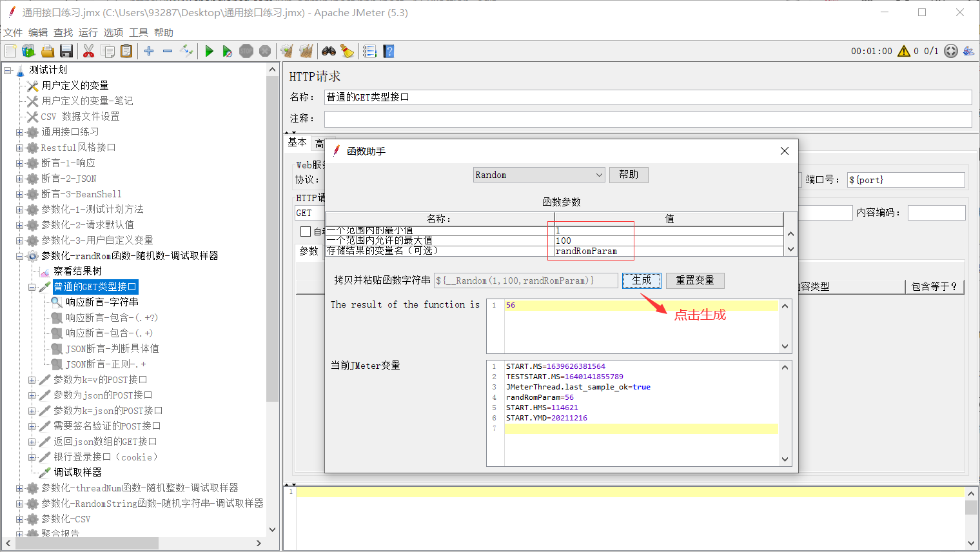This screenshot has width=980, height=552.
Task: Click the 生成 button
Action: pyautogui.click(x=642, y=281)
